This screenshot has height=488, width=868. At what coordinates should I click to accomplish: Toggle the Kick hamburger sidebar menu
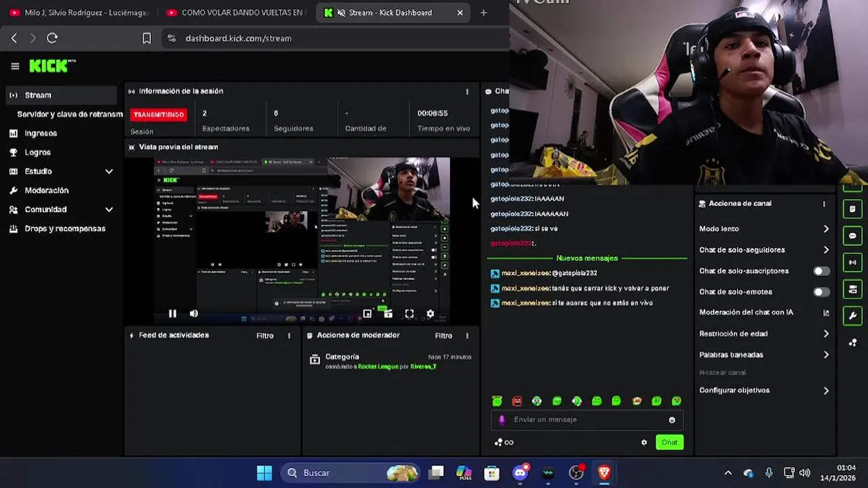tap(15, 66)
